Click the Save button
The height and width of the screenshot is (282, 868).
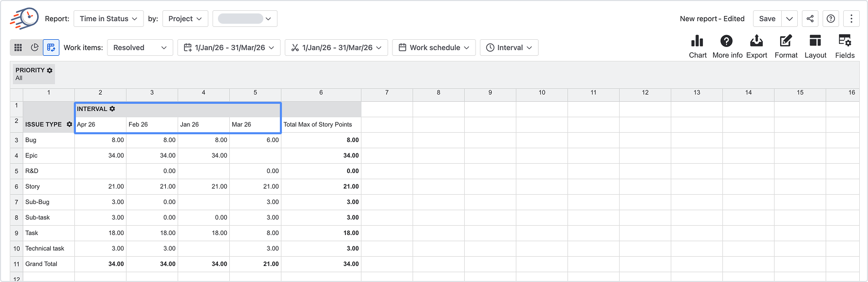[767, 19]
